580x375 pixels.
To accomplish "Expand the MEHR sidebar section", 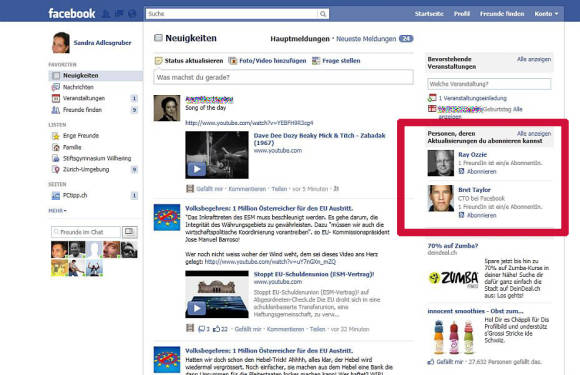I will coord(57,210).
